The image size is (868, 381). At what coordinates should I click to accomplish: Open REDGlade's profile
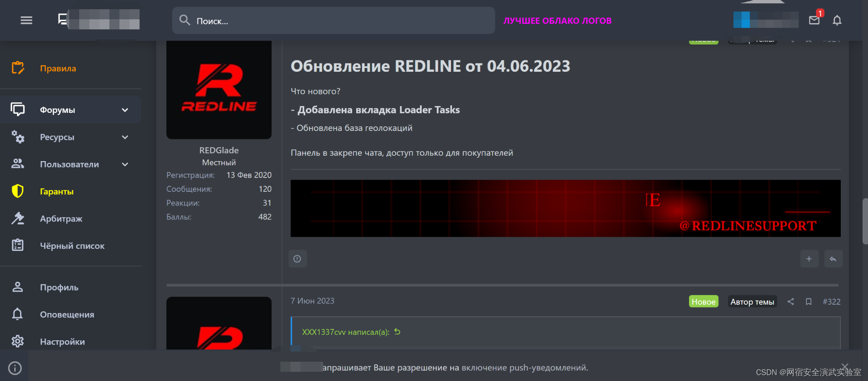[219, 150]
